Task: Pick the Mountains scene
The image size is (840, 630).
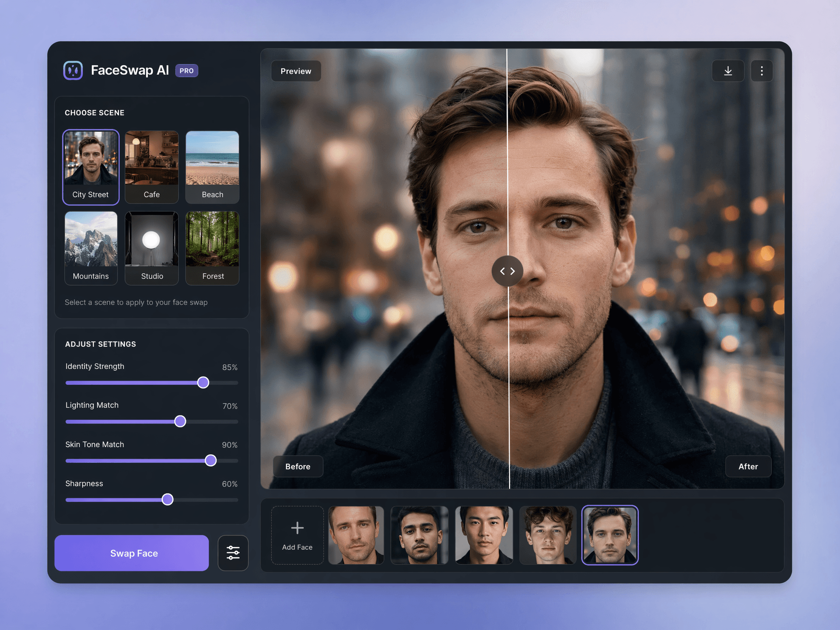Action: (x=91, y=248)
